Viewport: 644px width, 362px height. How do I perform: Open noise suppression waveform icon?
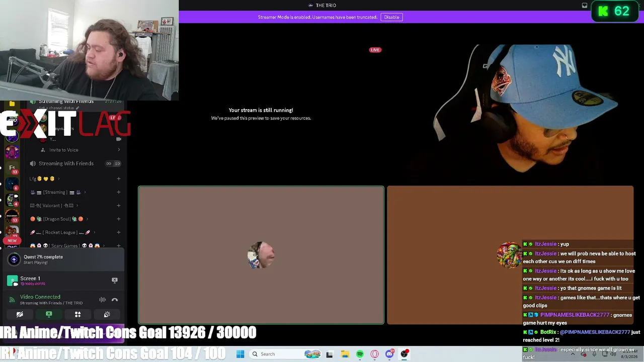[103, 300]
